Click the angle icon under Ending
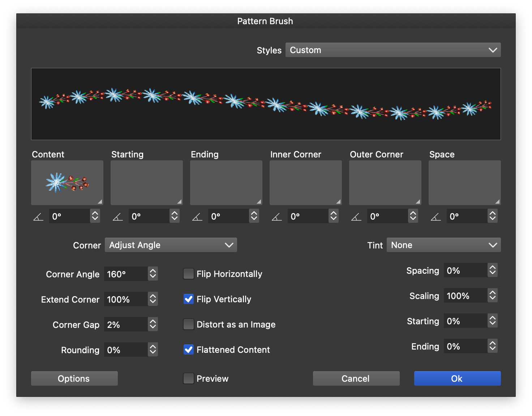 pos(197,217)
